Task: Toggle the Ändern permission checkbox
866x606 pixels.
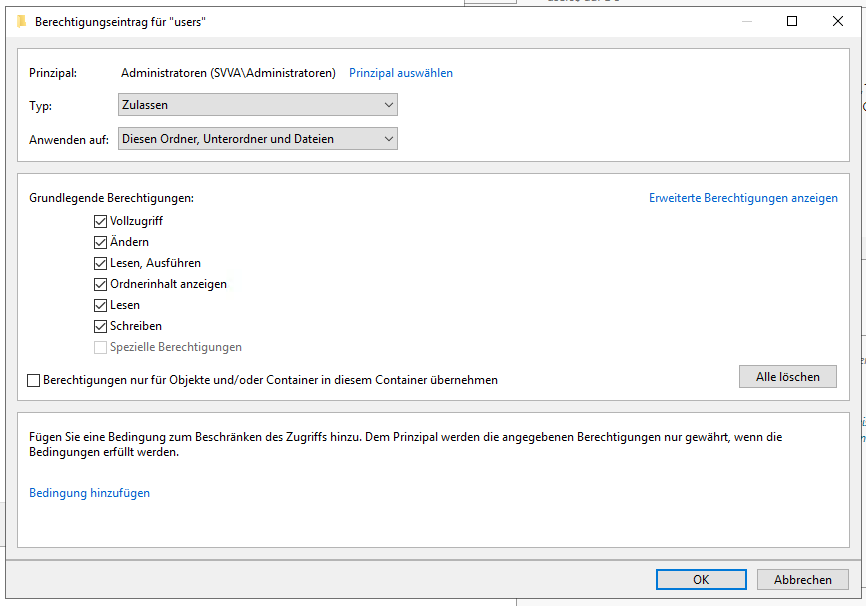Action: click(100, 243)
